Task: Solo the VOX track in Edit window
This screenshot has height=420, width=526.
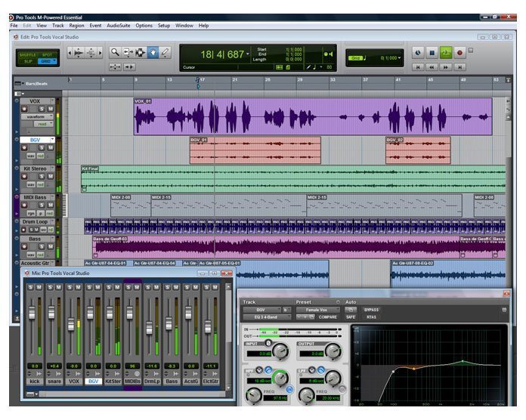Action: tap(42, 109)
